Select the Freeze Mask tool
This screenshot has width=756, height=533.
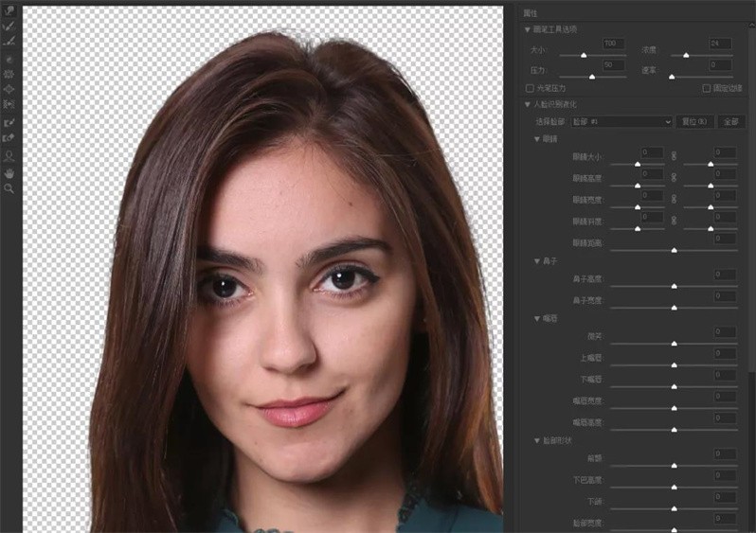[x=9, y=123]
